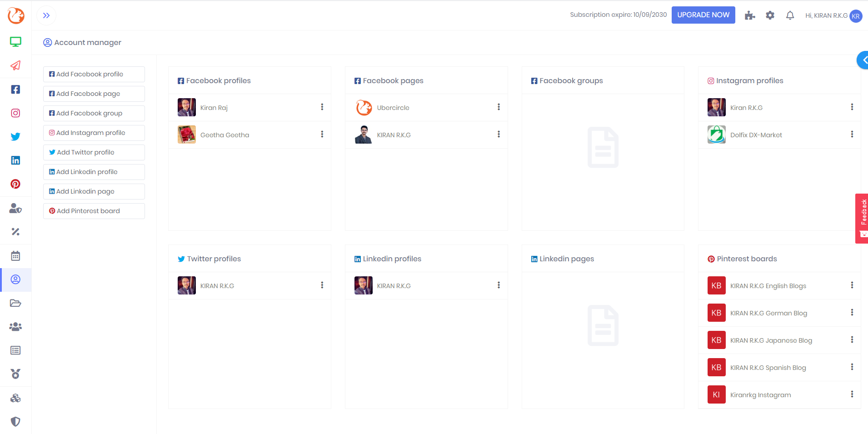The image size is (868, 434).
Task: Open menu for KIRAN R.K.G German Blog
Action: point(852,313)
